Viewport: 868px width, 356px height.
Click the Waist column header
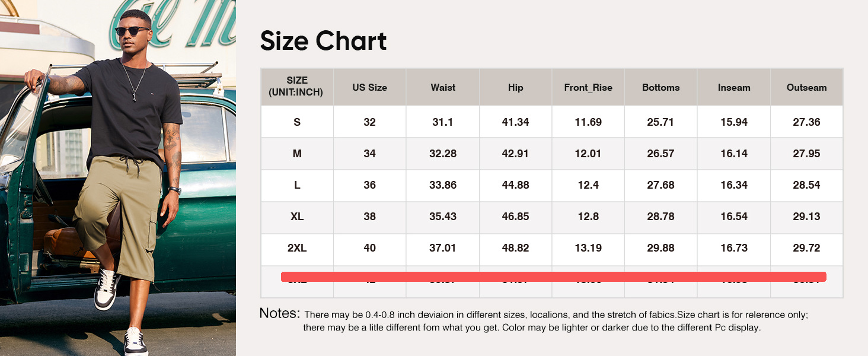(x=443, y=87)
